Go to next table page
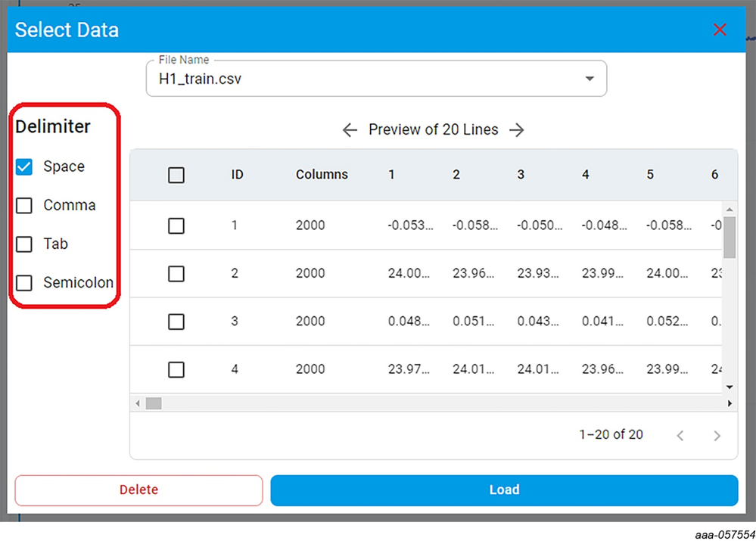The height and width of the screenshot is (541, 756). tap(717, 435)
